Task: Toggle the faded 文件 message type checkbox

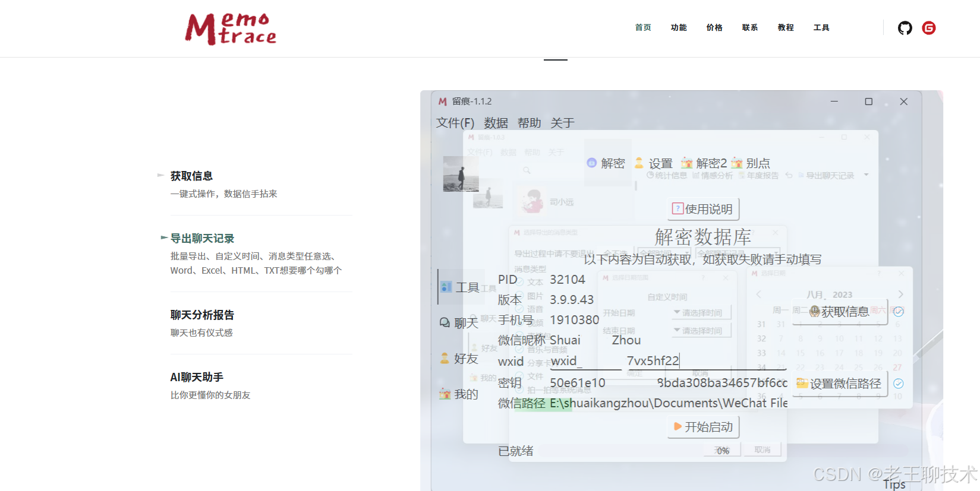Action: click(519, 376)
